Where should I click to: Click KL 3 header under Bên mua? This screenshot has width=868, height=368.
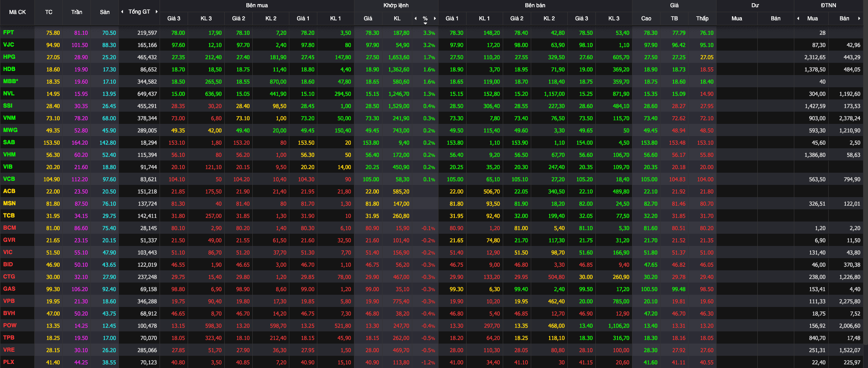(206, 19)
